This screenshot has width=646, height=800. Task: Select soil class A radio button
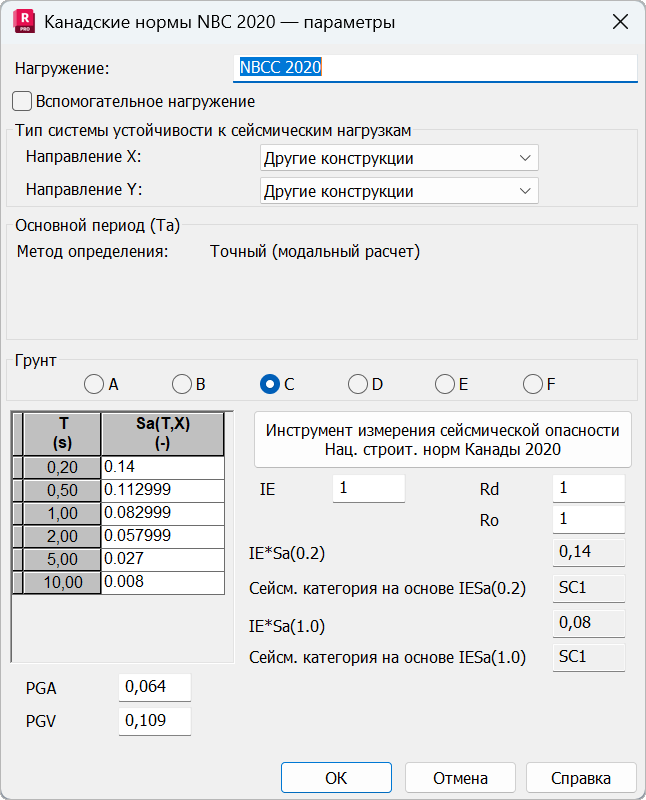coord(94,384)
